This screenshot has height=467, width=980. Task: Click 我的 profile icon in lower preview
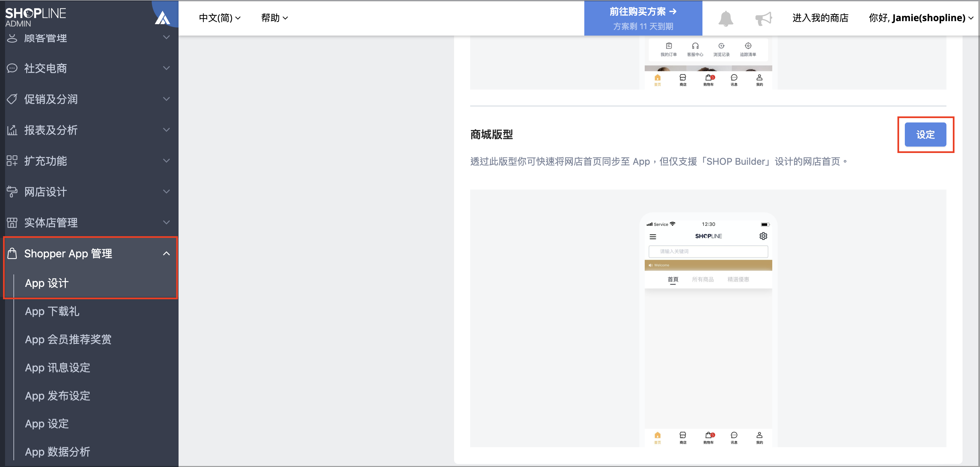759,438
